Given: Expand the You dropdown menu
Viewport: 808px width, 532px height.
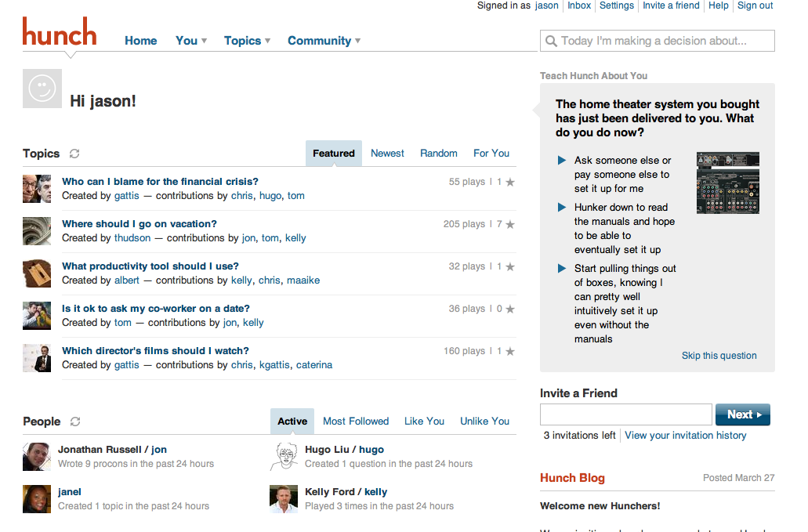Looking at the screenshot, I should 191,41.
